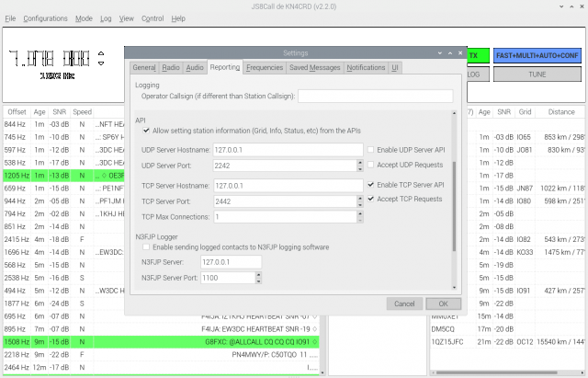Click the Settings panel vertical scrollbar
588x378 pixels.
(454, 206)
